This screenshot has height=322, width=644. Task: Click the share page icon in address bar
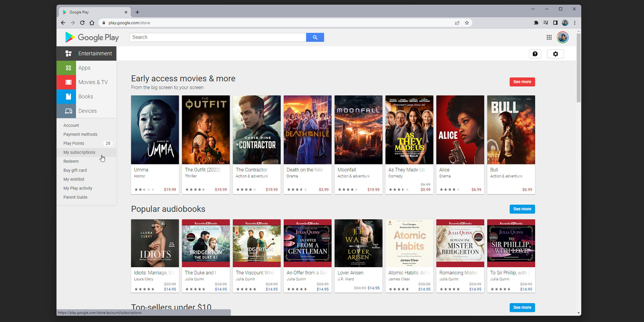coord(457,23)
